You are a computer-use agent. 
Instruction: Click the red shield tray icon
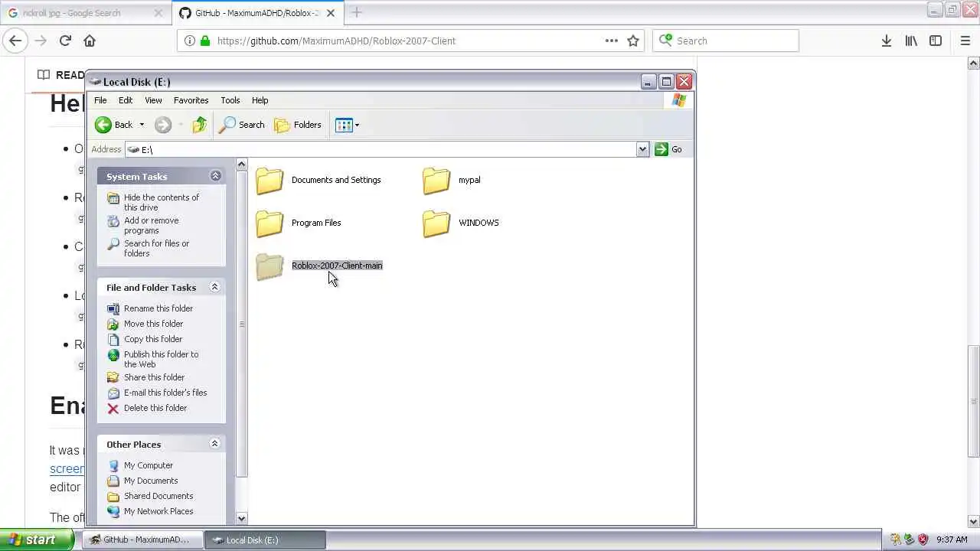(x=923, y=540)
